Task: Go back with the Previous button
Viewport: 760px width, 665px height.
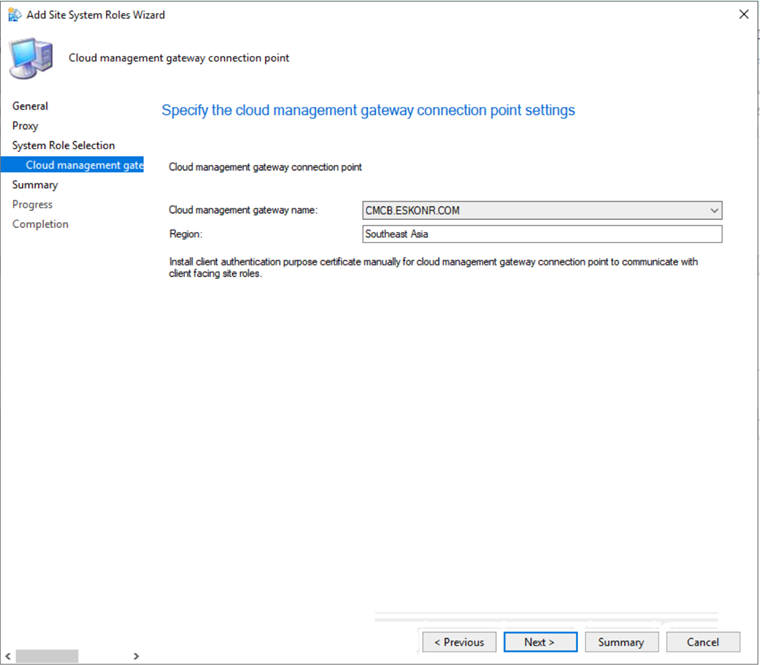Action: pyautogui.click(x=459, y=642)
